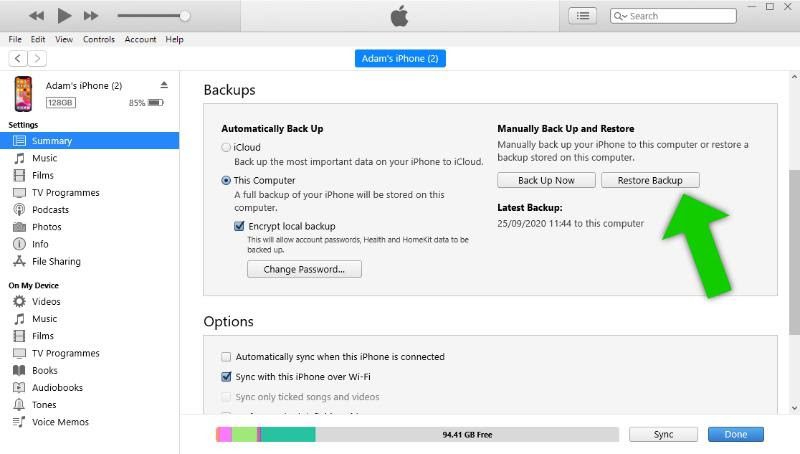800x454 pixels.
Task: Rewind to the previous track
Action: point(37,15)
